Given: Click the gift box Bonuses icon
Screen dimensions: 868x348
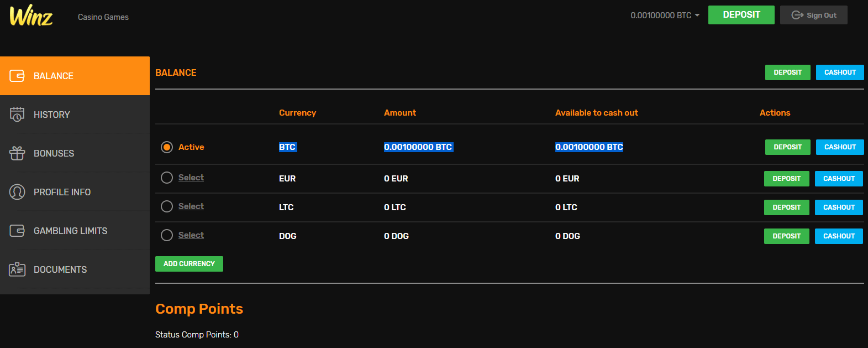Looking at the screenshot, I should tap(17, 153).
